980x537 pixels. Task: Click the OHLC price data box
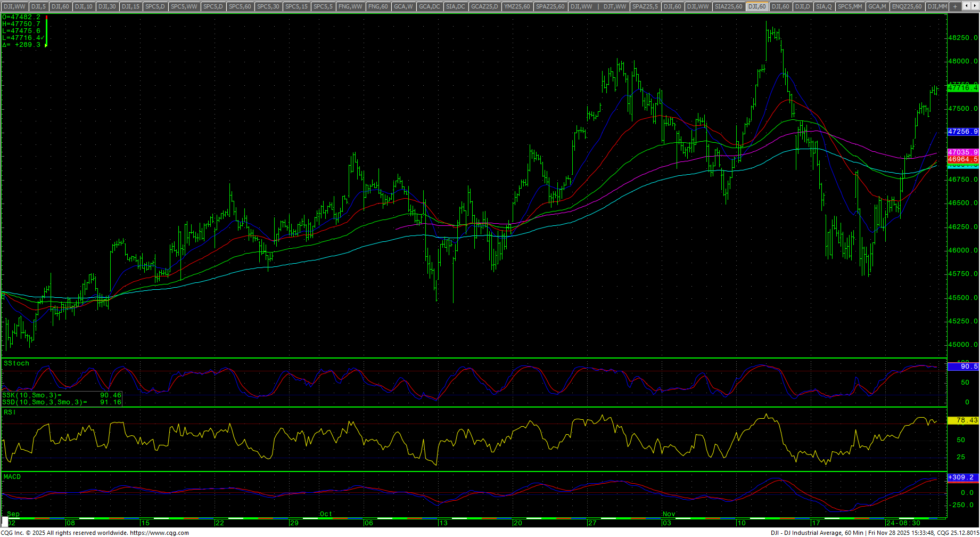23,31
